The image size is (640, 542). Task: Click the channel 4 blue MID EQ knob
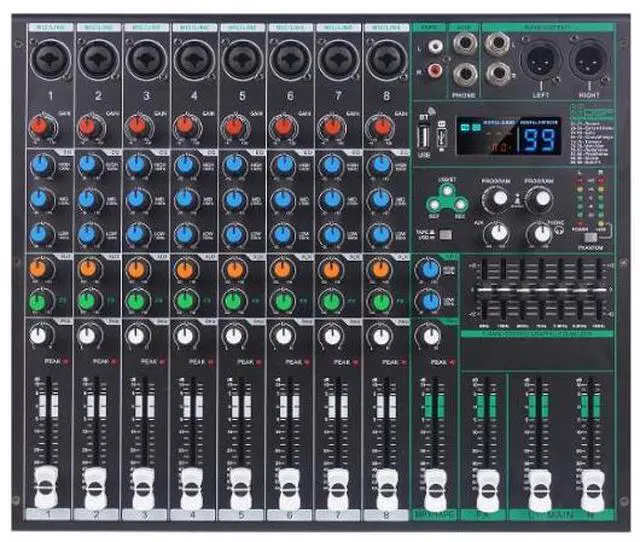[x=186, y=199]
